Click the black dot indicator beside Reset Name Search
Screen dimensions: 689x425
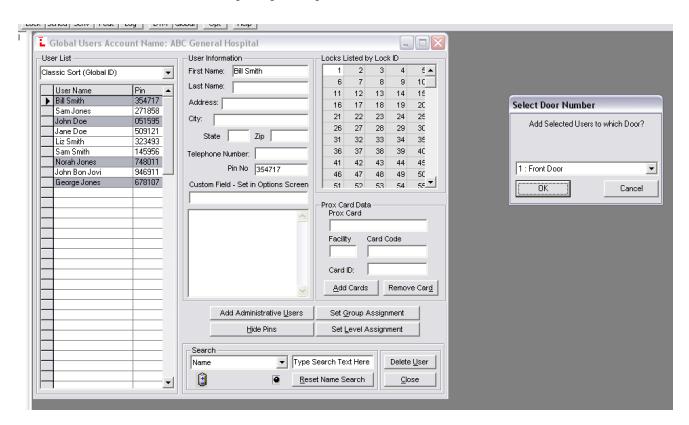[x=276, y=380]
